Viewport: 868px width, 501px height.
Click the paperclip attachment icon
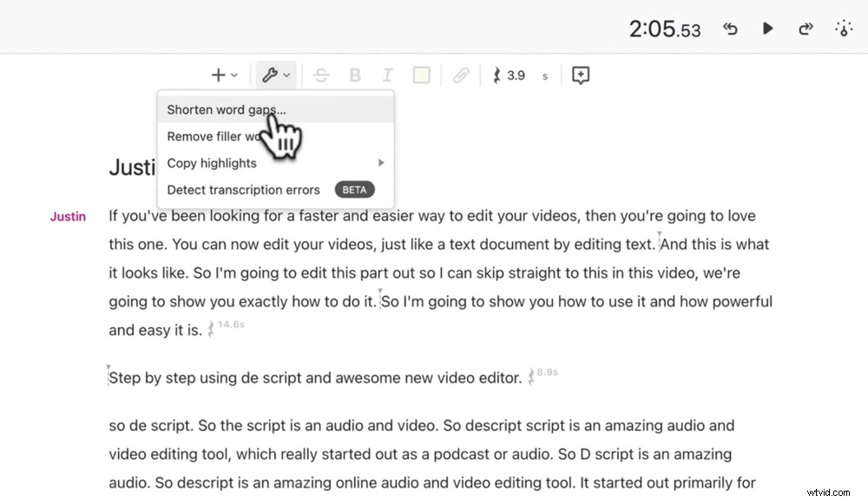click(x=461, y=75)
